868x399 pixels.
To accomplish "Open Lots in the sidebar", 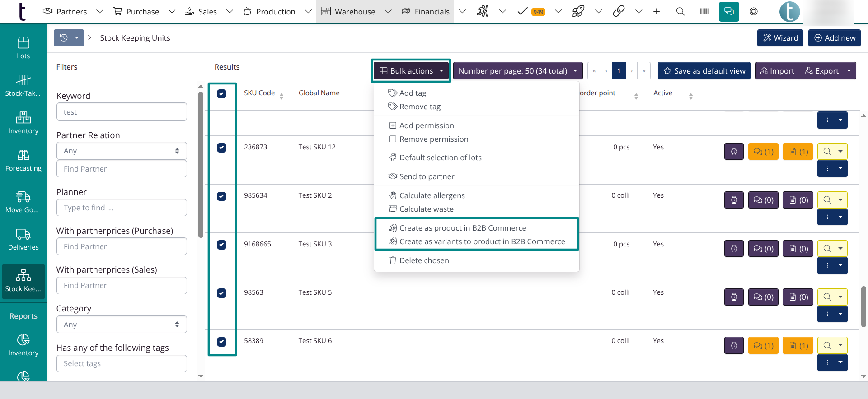I will coord(23,48).
